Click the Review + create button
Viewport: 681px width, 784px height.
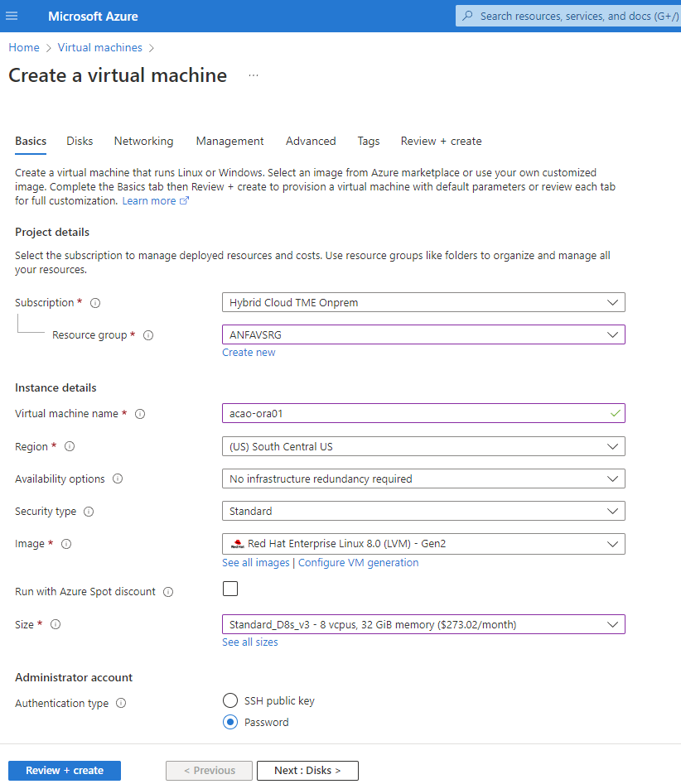[x=65, y=771]
